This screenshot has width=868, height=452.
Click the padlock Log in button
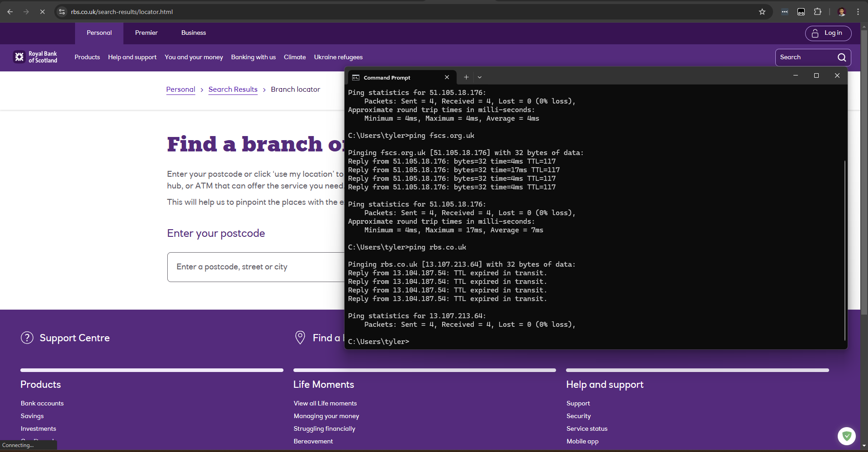click(x=828, y=33)
